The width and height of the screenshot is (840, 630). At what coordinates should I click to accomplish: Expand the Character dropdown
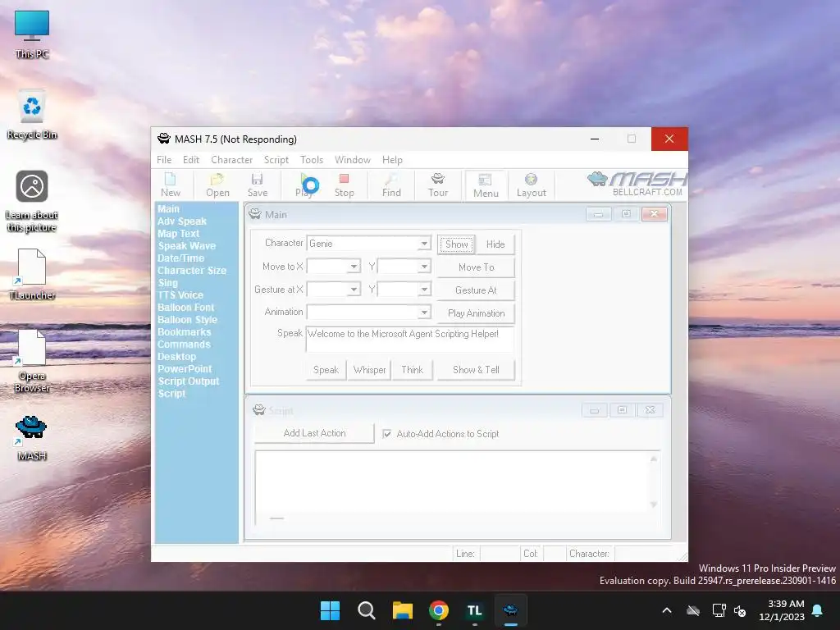tap(424, 243)
